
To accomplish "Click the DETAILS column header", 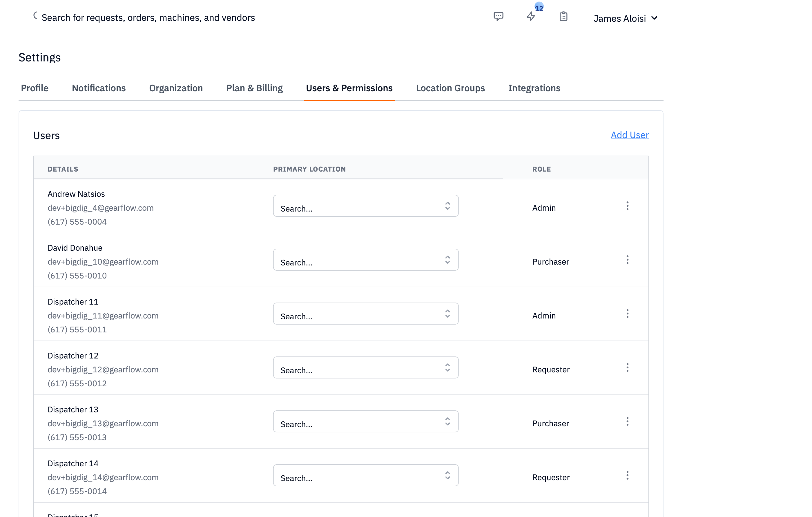I will pyautogui.click(x=63, y=169).
